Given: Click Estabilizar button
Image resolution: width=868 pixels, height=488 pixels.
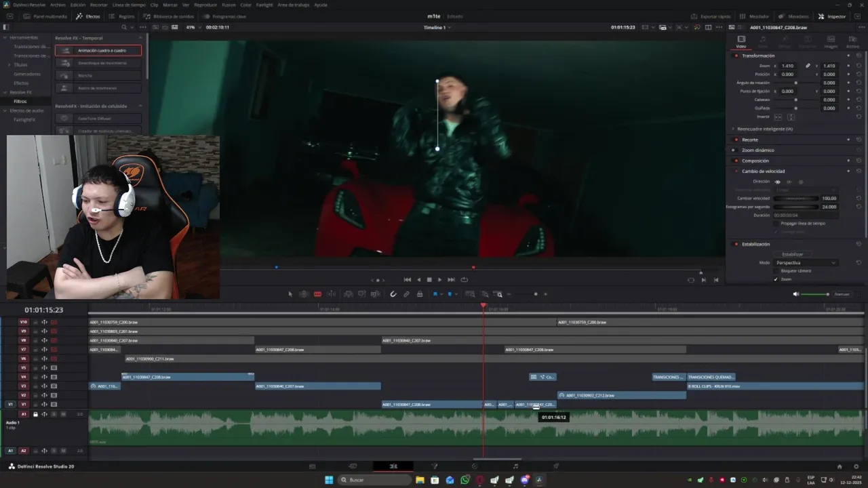Looking at the screenshot, I should (792, 254).
